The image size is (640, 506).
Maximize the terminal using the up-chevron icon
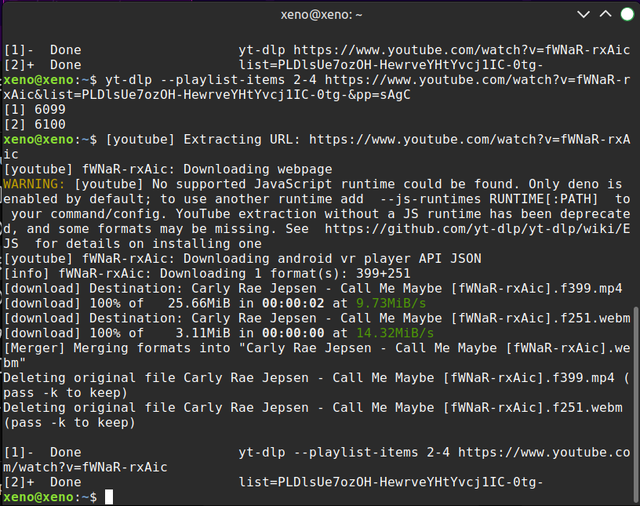point(605,14)
